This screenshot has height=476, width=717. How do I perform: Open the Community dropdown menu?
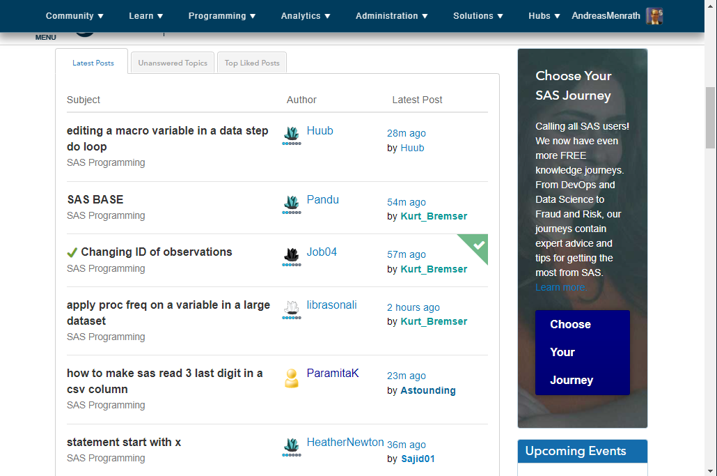click(x=75, y=16)
